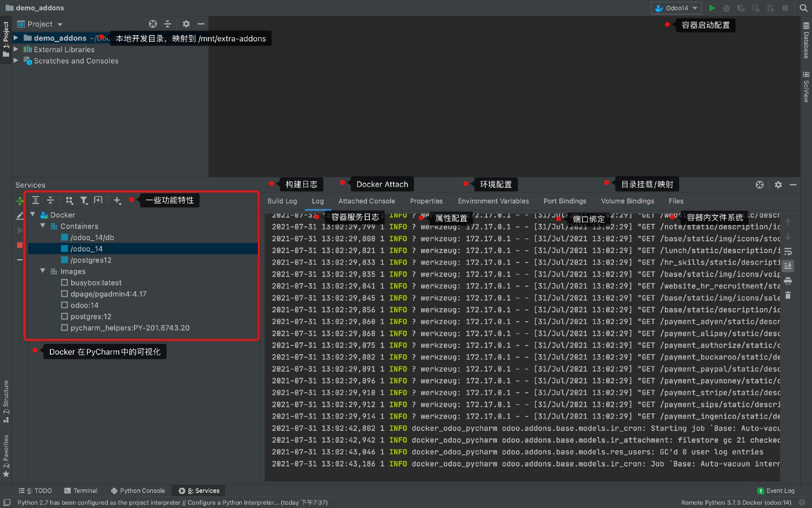Collapse the Docker tree node
The image size is (812, 508).
pyautogui.click(x=33, y=214)
